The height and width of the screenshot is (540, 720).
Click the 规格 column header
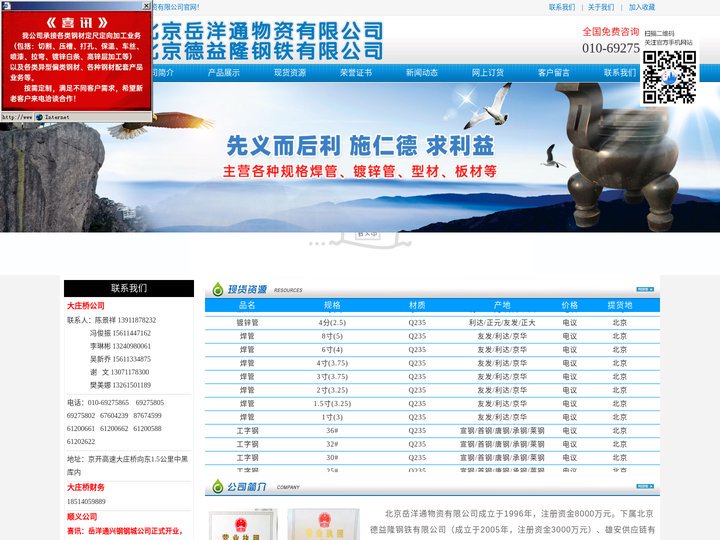coord(332,305)
